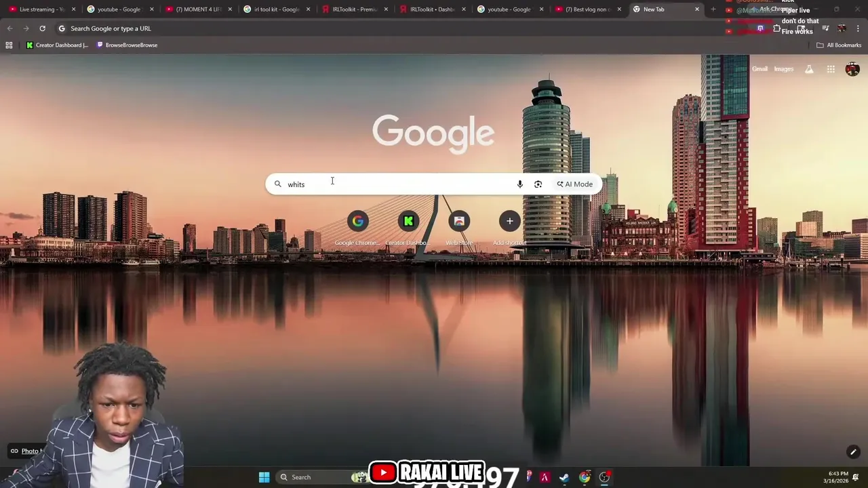Customize this page with pencil icon
Image resolution: width=868 pixels, height=488 pixels.
(x=853, y=452)
